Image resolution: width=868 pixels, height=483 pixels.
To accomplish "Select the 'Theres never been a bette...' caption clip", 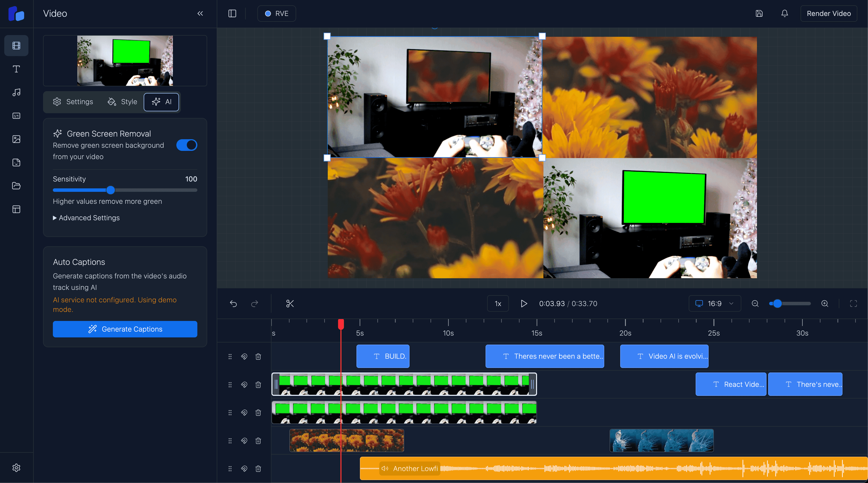I will [x=545, y=356].
